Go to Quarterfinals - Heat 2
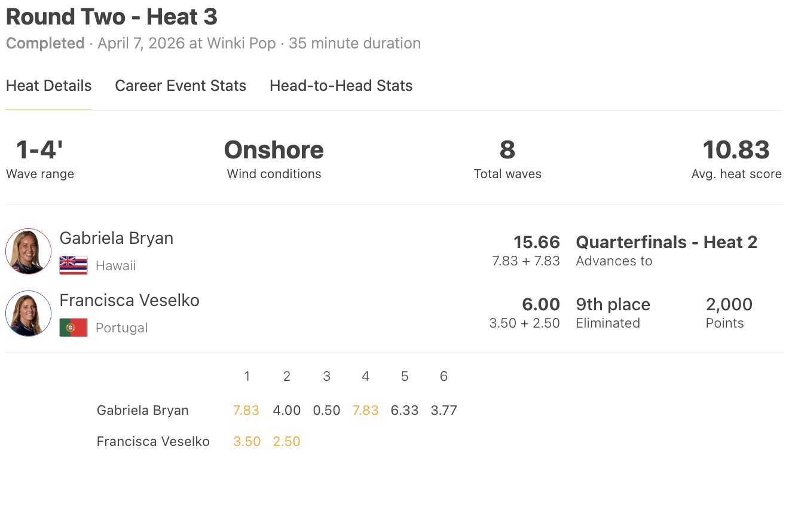The height and width of the screenshot is (532, 789). tap(666, 242)
